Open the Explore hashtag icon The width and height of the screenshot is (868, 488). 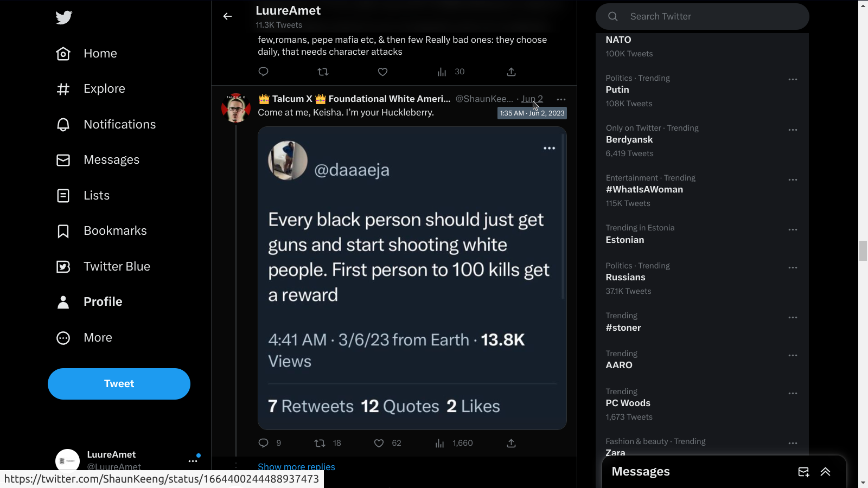[x=63, y=89]
